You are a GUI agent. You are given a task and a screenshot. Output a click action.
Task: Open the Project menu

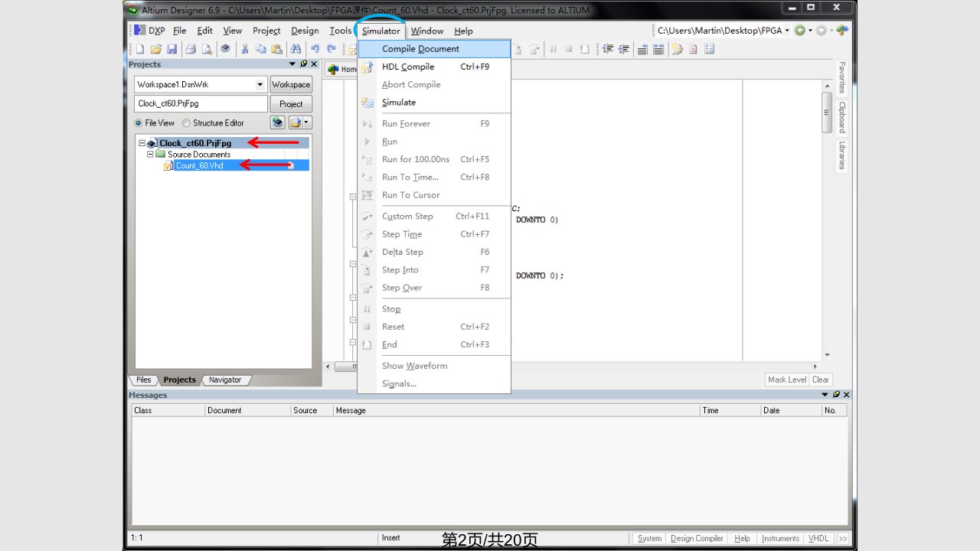pyautogui.click(x=266, y=31)
